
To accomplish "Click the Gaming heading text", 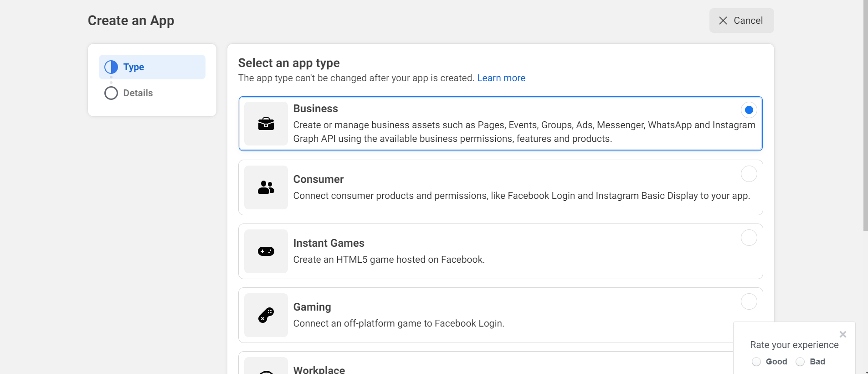I will tap(312, 307).
